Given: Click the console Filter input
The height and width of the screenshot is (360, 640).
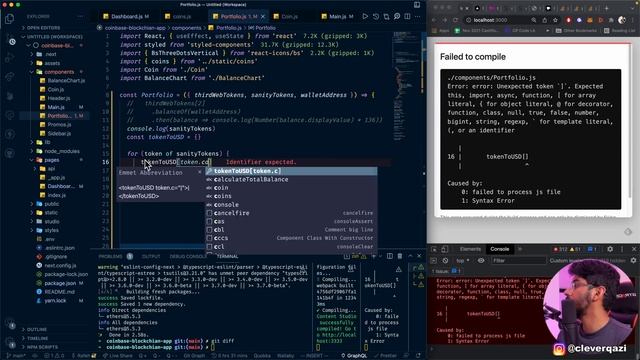Looking at the screenshot, I should (518, 260).
